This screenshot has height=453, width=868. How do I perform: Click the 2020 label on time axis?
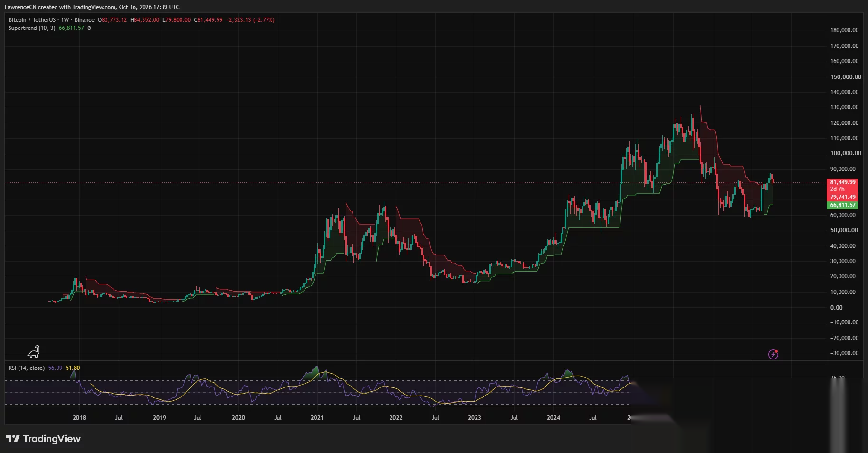238,418
